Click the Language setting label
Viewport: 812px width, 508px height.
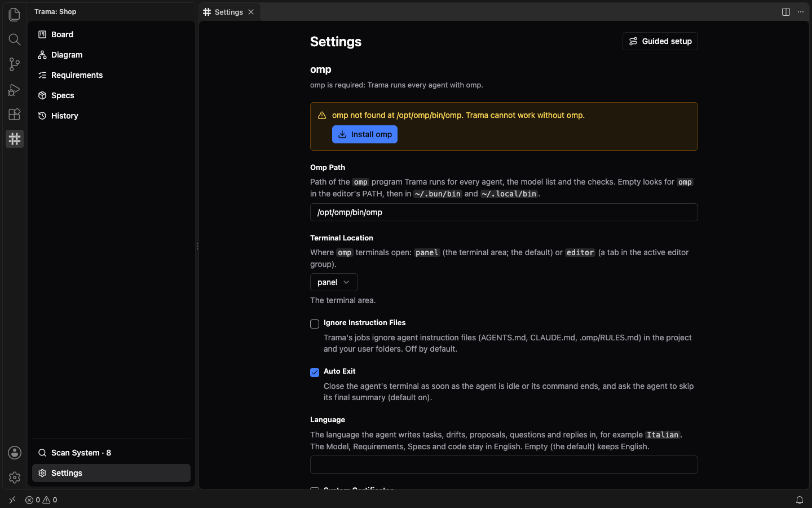click(328, 419)
